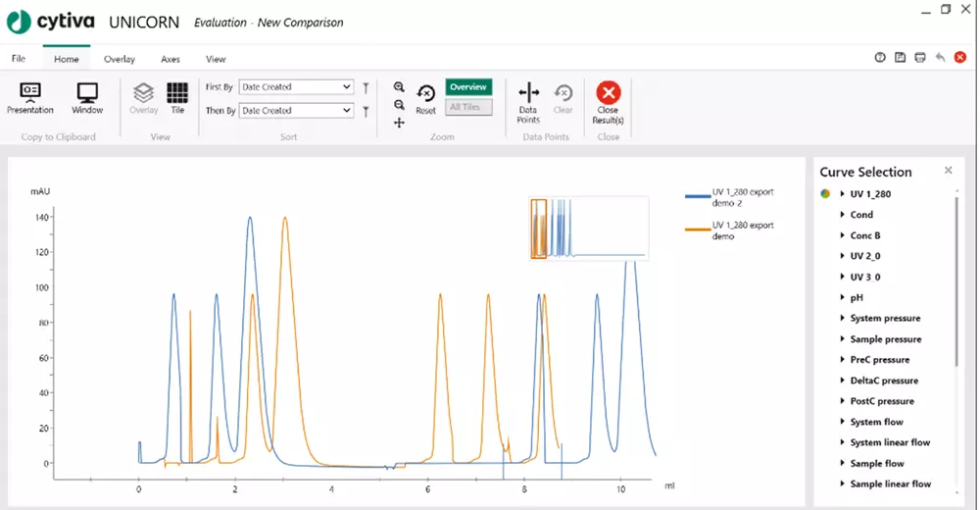The height and width of the screenshot is (510, 980).
Task: Reset the chart zoom
Action: pos(425,96)
